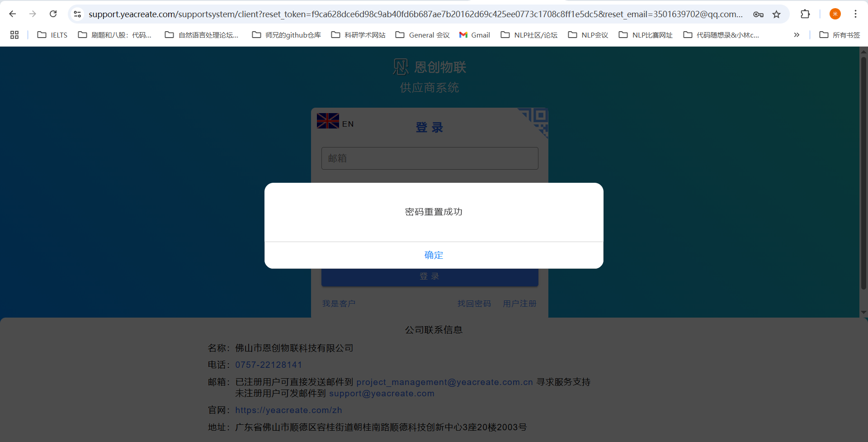The height and width of the screenshot is (442, 868).
Task: Open the Gmail bookmark
Action: [475, 35]
